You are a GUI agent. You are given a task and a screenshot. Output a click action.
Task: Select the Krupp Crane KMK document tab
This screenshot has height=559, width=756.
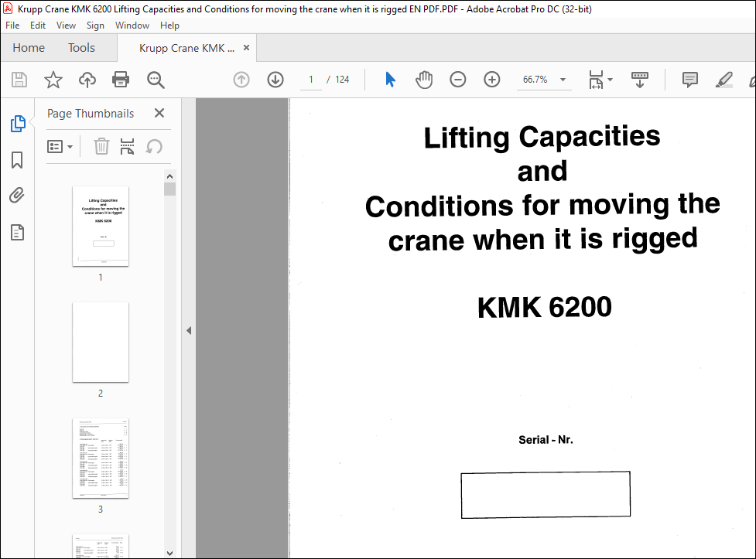coord(186,48)
